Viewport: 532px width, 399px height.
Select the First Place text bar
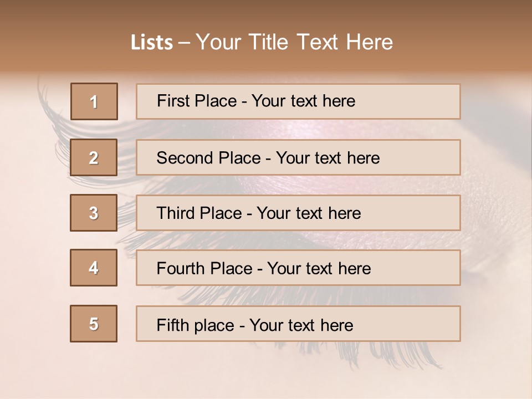tap(298, 101)
